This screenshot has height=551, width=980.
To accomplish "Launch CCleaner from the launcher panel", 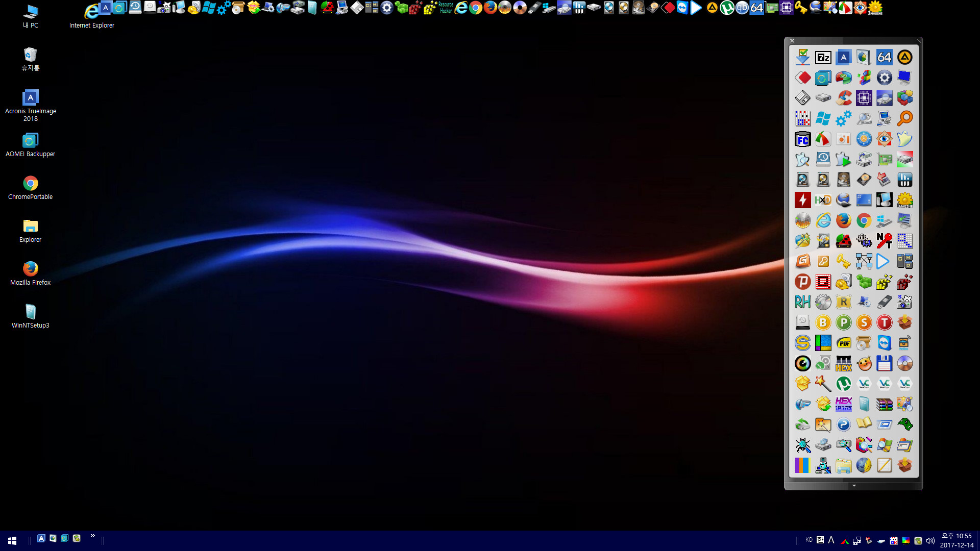I will coord(844,98).
